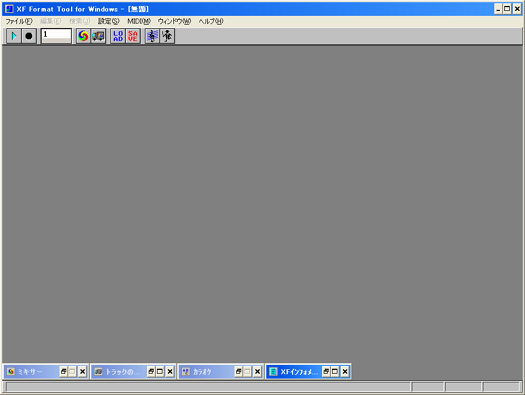Click the red SAVE toolbar icon

133,36
